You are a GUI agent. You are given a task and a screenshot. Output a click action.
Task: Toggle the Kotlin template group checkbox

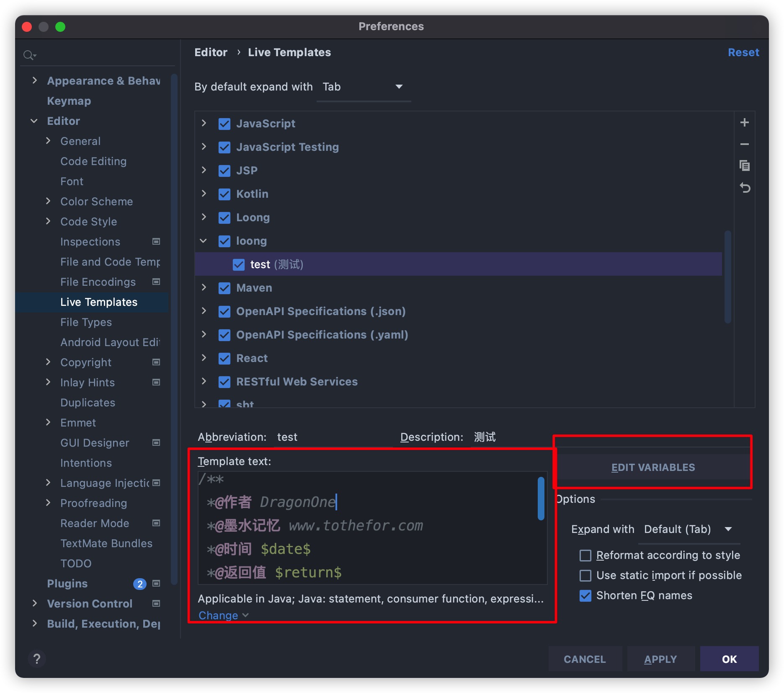click(x=224, y=194)
